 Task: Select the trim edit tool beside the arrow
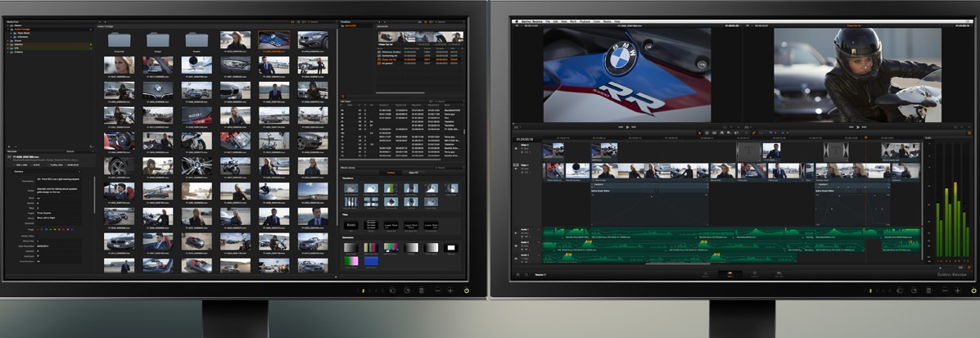pyautogui.click(x=707, y=133)
